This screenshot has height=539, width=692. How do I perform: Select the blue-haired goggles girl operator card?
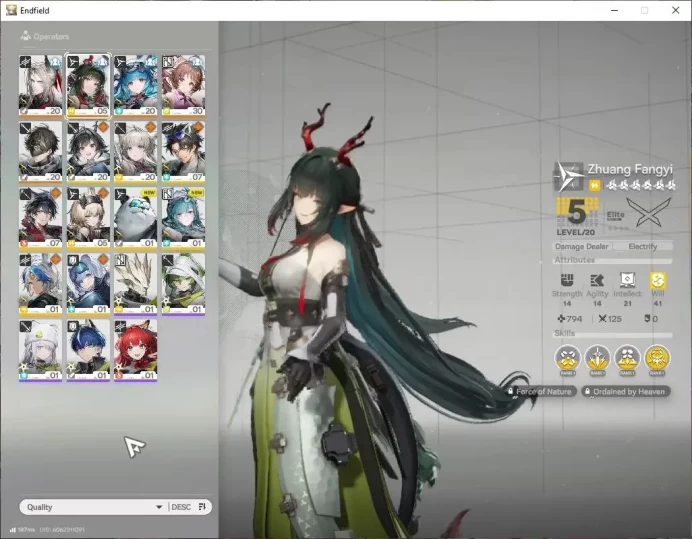88,284
